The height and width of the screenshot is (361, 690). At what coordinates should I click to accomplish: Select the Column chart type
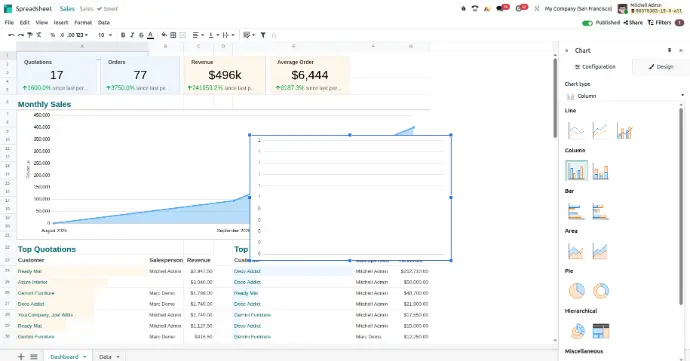pos(576,170)
